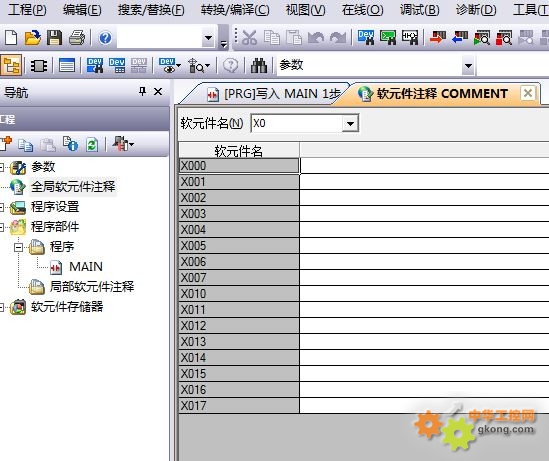Select MAIN program in the tree
This screenshot has height=461, width=549.
[x=86, y=267]
